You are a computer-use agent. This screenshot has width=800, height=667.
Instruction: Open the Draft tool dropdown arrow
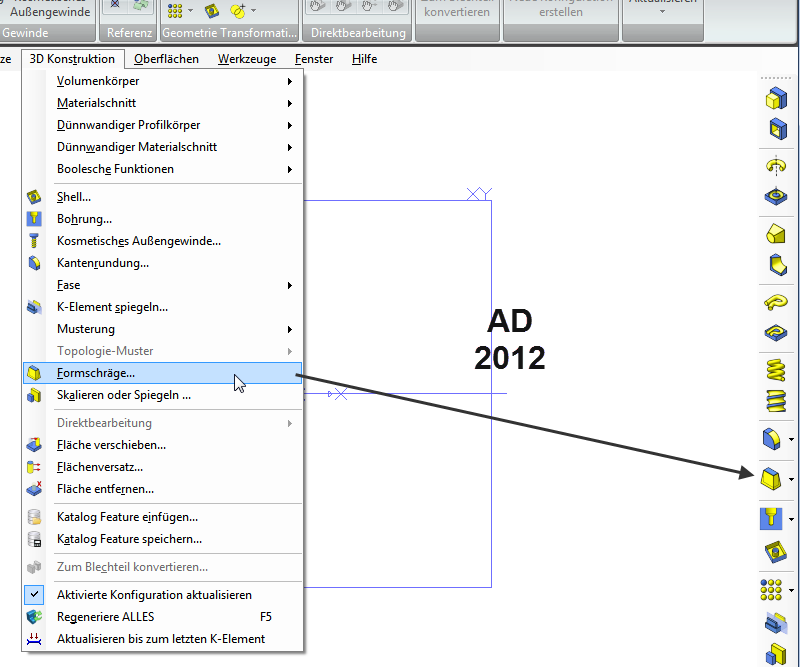tap(791, 479)
